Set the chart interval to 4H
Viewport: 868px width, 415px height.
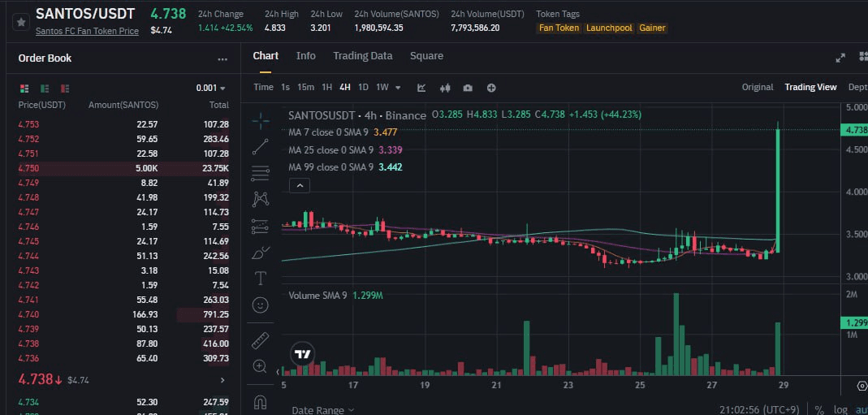point(345,88)
